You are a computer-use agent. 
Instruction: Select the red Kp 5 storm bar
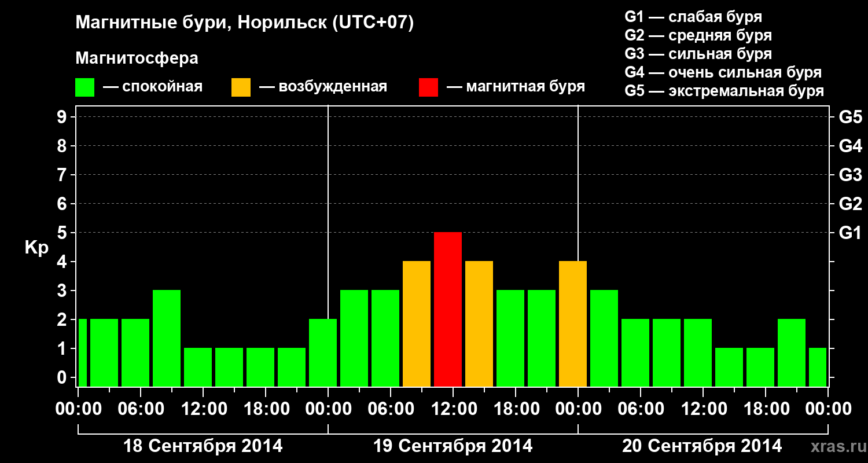448,309
